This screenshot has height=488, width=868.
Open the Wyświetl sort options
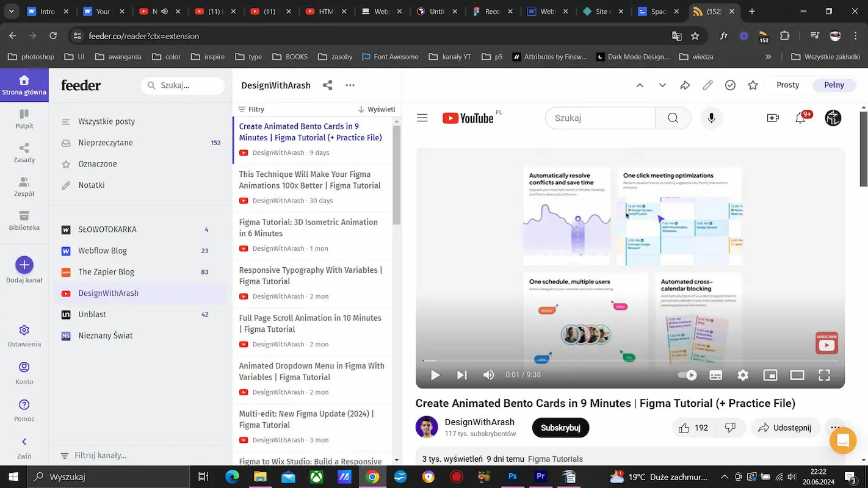click(377, 109)
